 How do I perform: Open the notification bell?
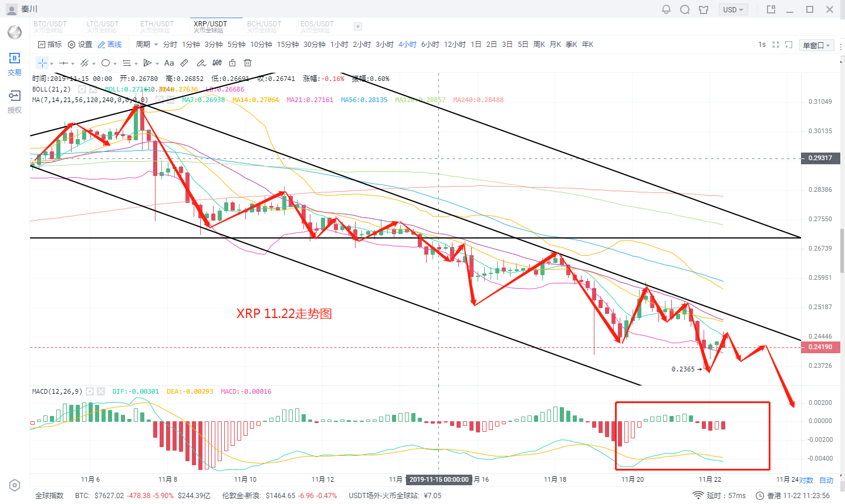point(666,9)
